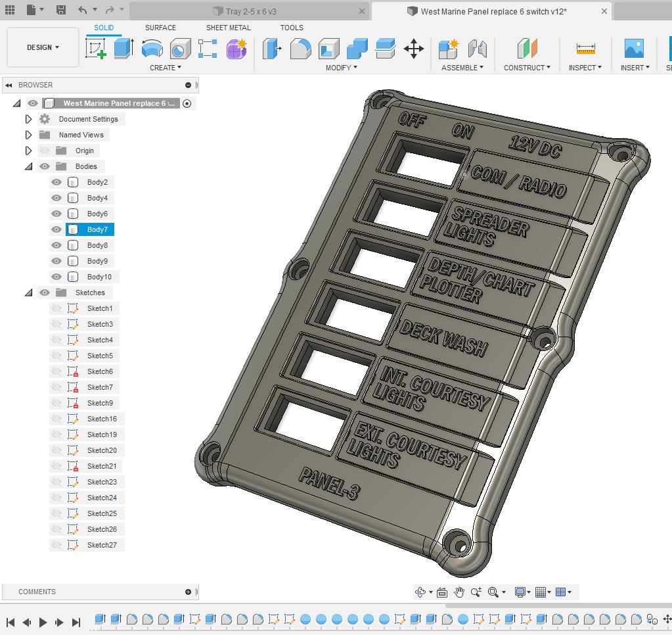Expand the Document Settings node

click(28, 119)
